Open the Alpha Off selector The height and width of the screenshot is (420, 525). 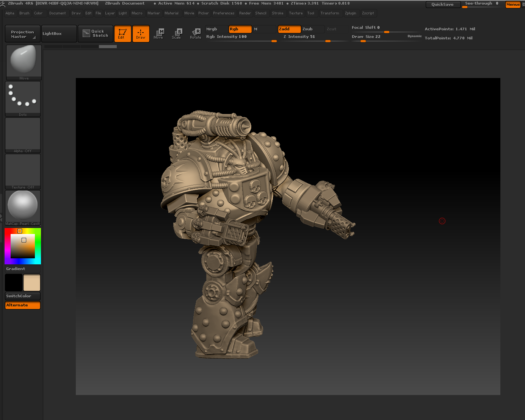pos(23,134)
